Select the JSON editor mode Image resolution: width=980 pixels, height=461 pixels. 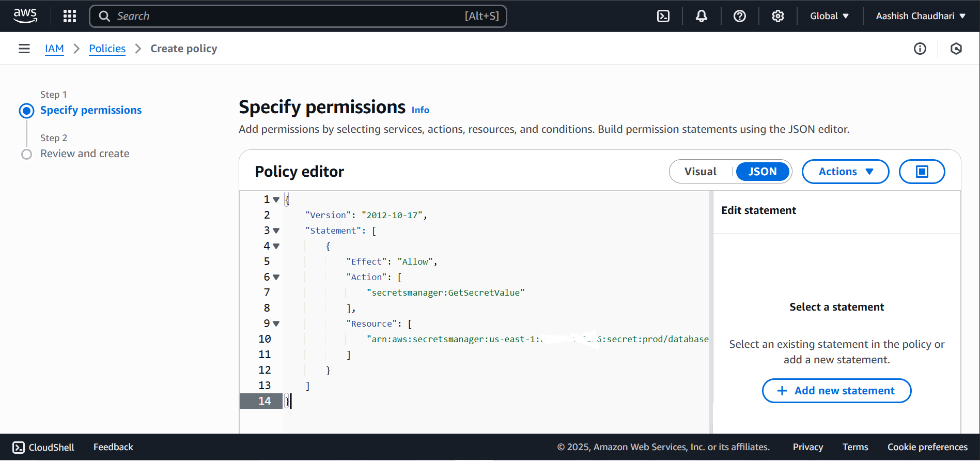click(762, 172)
